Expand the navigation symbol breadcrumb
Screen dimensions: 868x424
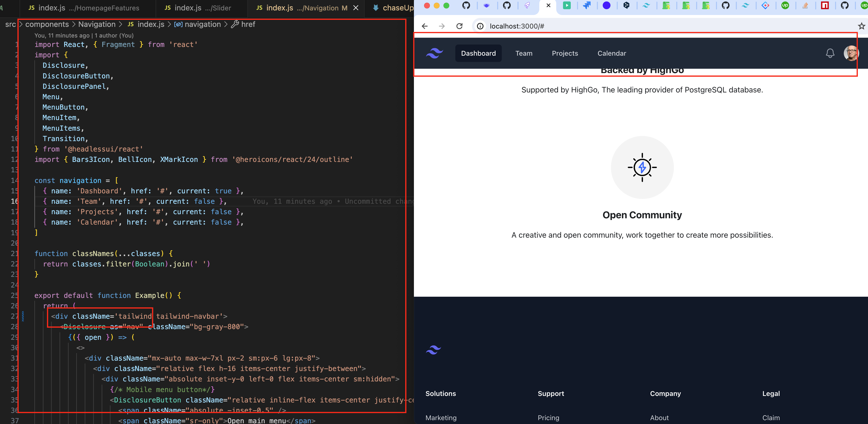[198, 24]
